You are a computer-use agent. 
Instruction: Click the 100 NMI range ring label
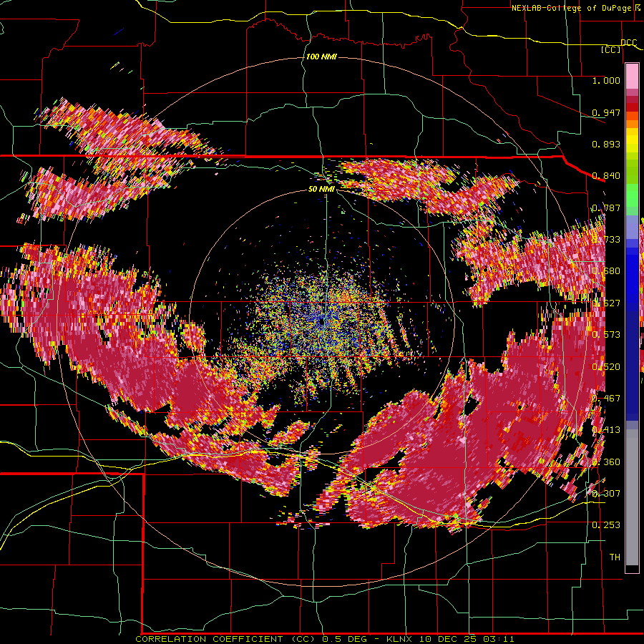(321, 57)
